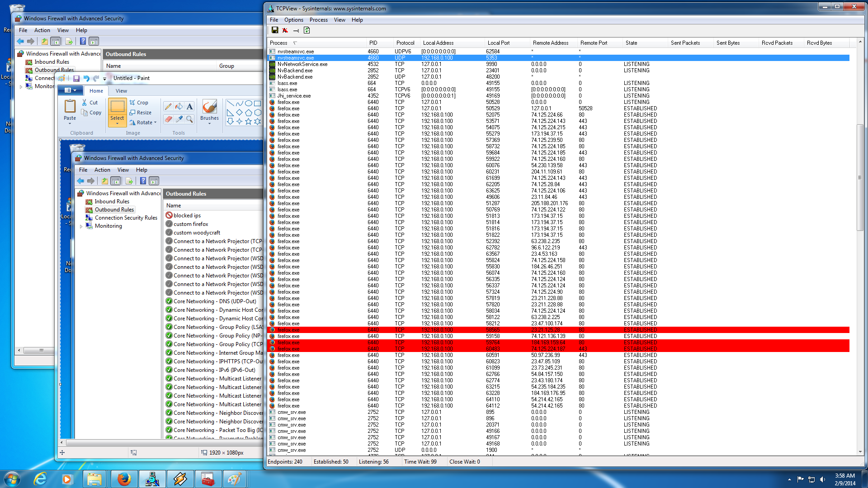The image size is (868, 488).
Task: Select the Magnifier tool in Paint
Action: [x=190, y=119]
